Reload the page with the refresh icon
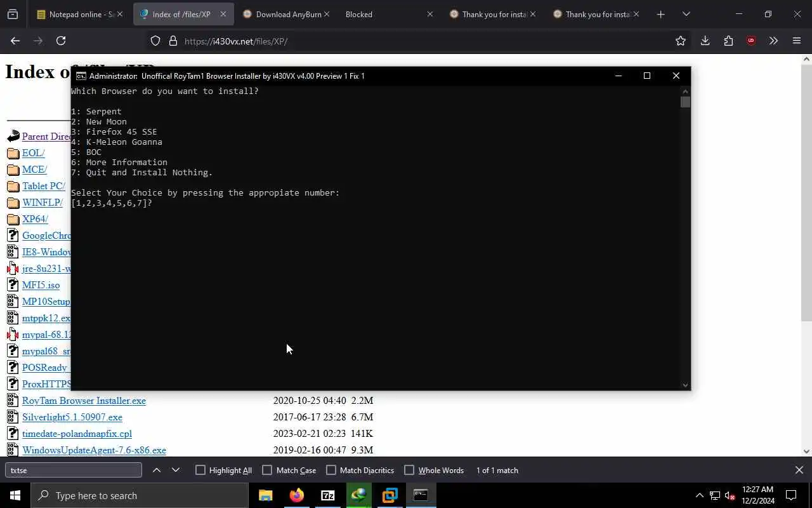 tap(61, 41)
